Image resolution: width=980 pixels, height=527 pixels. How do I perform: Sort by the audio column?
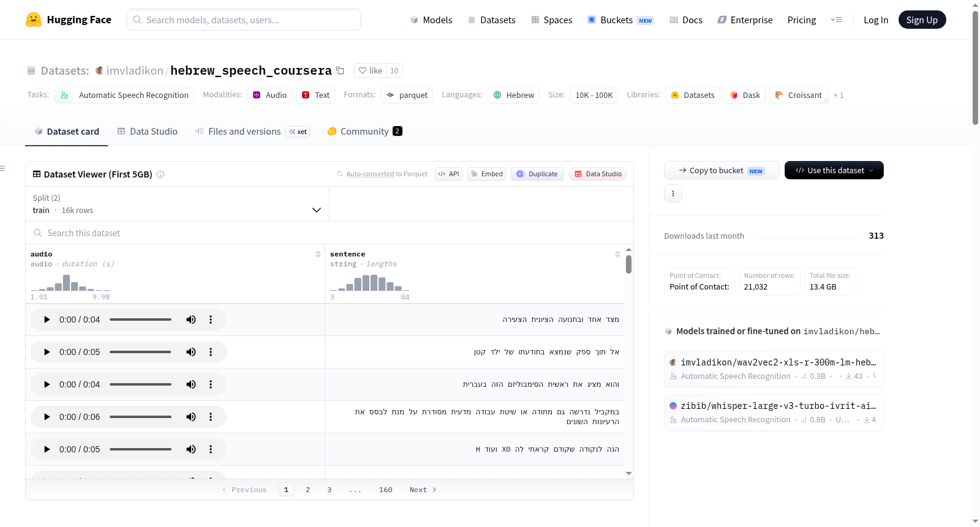(x=318, y=254)
